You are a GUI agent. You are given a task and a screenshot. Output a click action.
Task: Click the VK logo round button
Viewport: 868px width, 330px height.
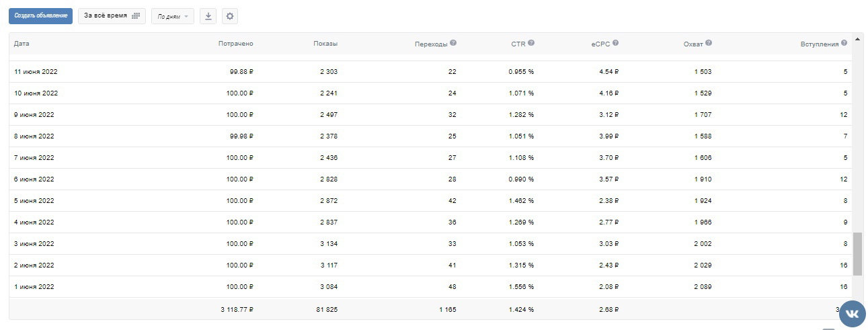[852, 313]
